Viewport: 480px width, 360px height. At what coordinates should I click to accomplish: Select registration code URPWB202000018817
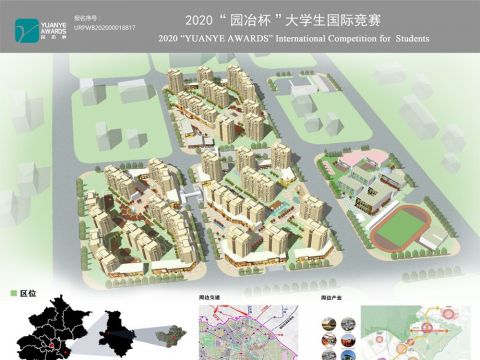(105, 28)
